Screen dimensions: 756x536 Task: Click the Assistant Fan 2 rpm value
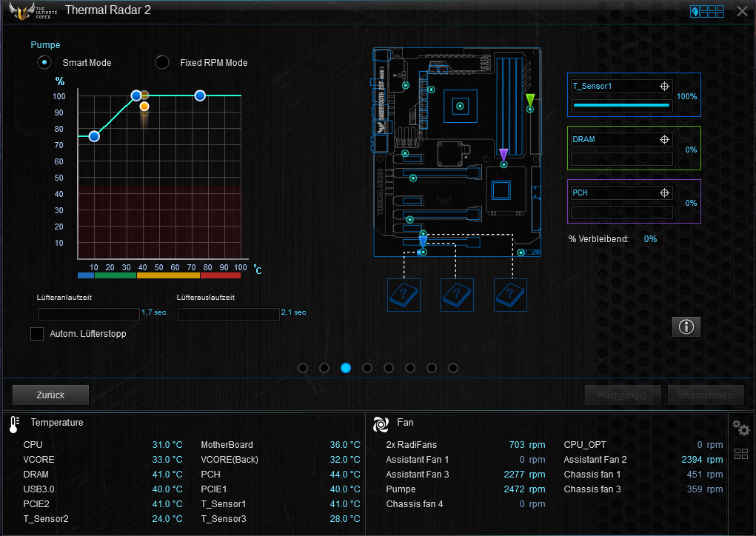pos(702,459)
